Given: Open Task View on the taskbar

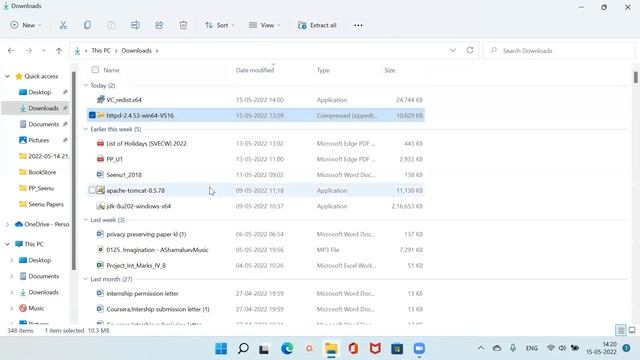Looking at the screenshot, I should tap(264, 349).
